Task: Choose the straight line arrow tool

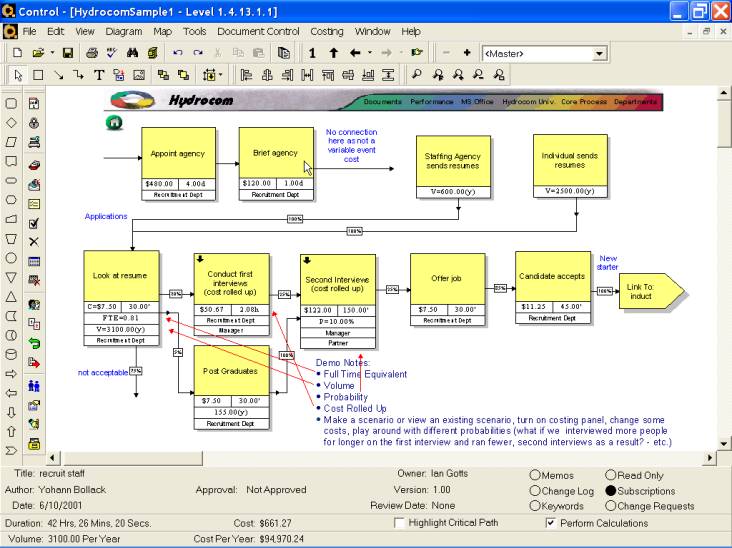Action: [58, 75]
